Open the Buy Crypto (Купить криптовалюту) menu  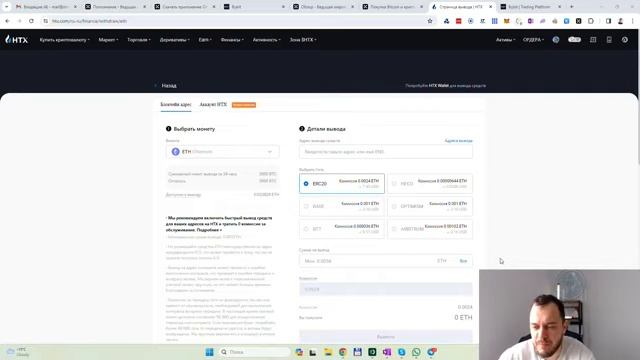tap(64, 40)
